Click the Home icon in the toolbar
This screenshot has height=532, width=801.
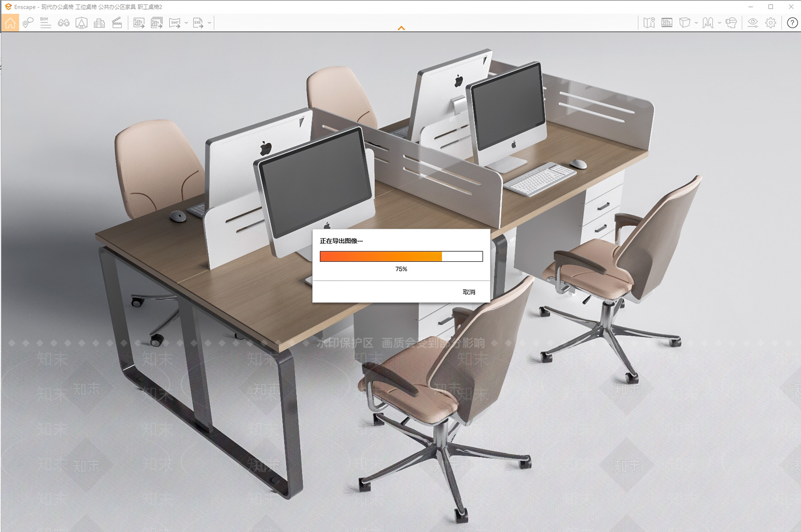tap(10, 23)
